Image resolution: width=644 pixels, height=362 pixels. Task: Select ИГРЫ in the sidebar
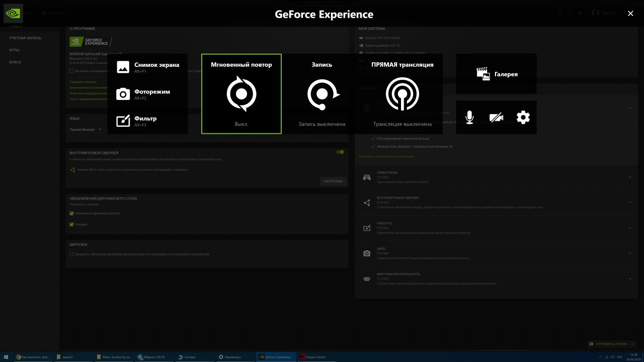(x=14, y=50)
